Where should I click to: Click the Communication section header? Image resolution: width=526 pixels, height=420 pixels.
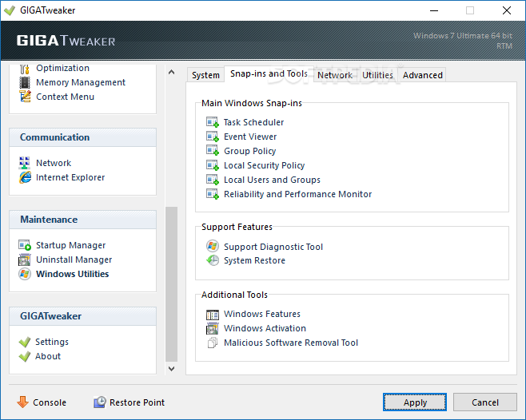(82, 137)
